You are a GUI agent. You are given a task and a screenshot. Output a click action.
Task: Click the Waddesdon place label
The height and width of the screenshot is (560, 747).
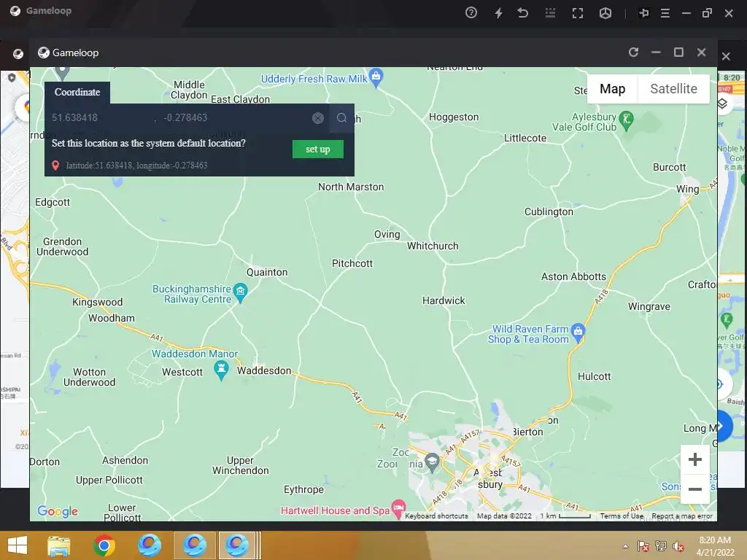(264, 370)
